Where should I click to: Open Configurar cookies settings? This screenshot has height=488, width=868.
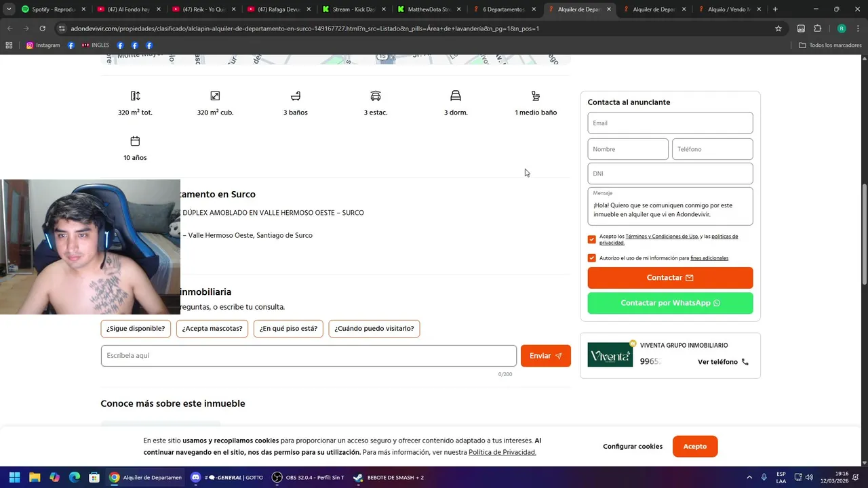tap(633, 447)
